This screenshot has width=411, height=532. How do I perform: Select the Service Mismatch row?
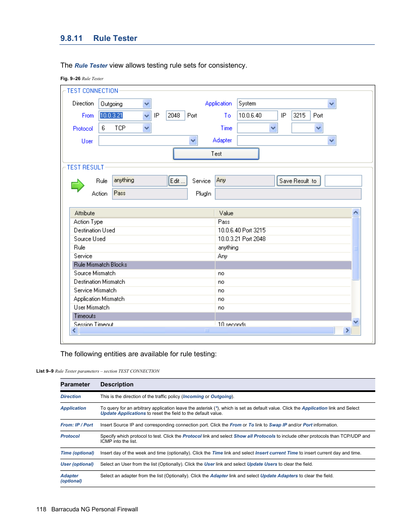211,291
